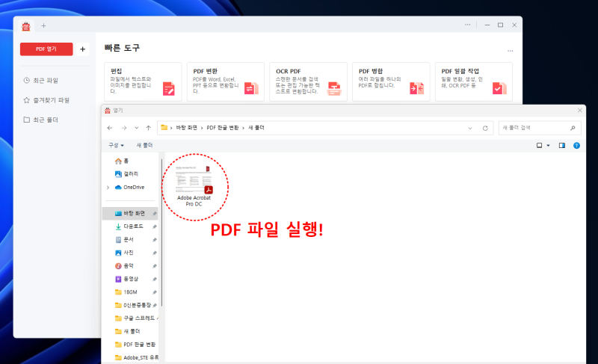Click the 새 폴더 toolbar button
Screen dimensions: 598x364
(144, 145)
